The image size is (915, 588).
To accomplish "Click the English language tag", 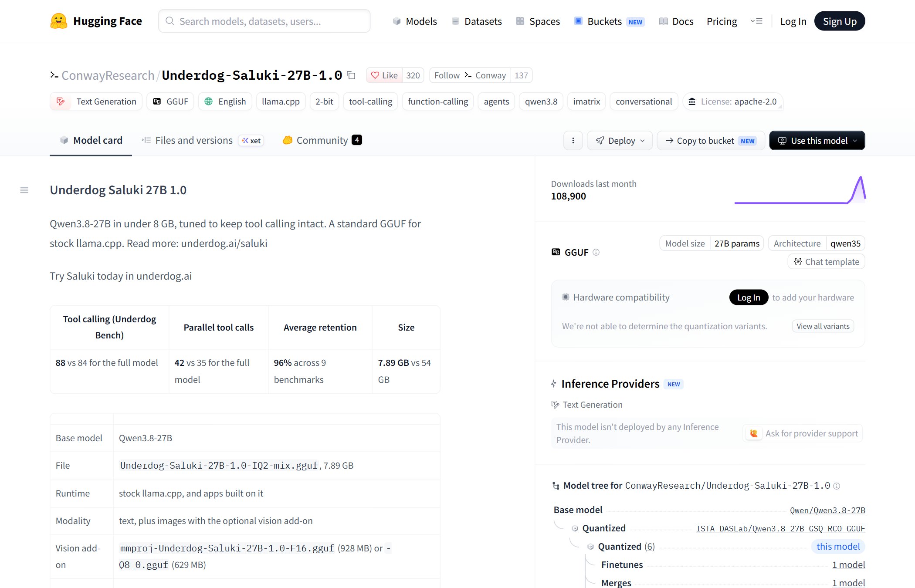I will (225, 101).
